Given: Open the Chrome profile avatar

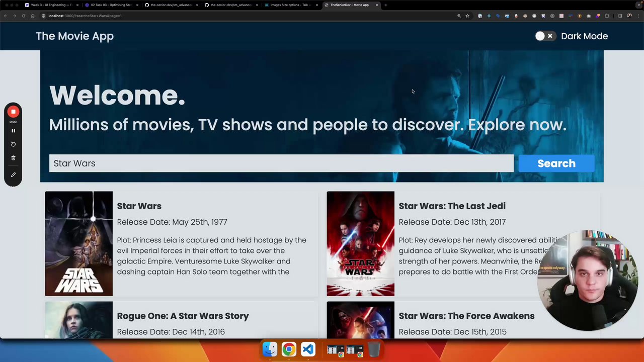Looking at the screenshot, I should click(629, 16).
